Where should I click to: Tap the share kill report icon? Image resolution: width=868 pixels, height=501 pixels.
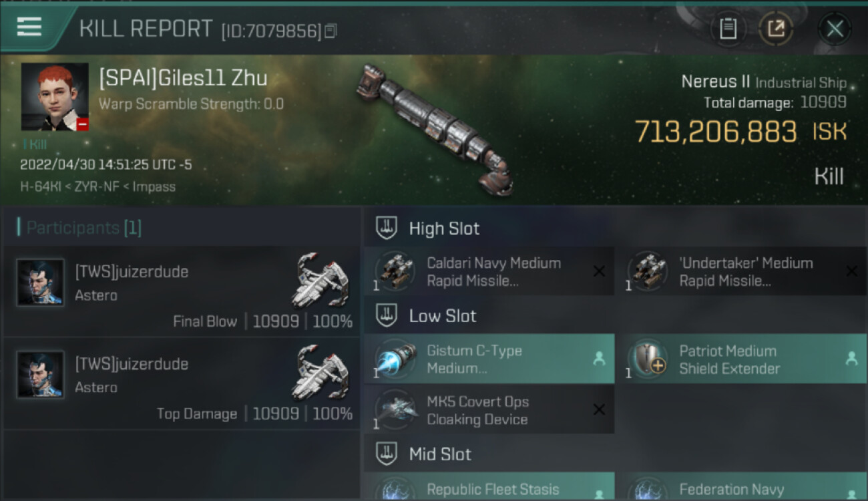click(776, 29)
